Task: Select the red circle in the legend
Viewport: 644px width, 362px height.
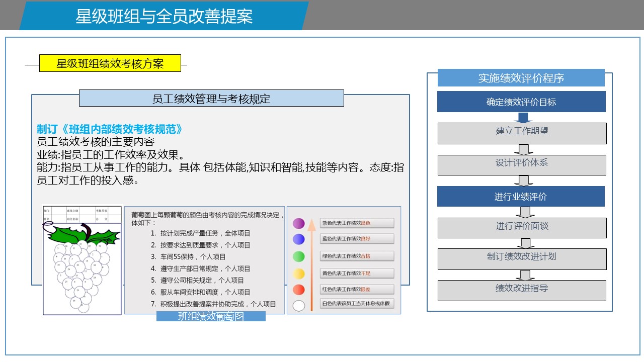Action: point(299,290)
